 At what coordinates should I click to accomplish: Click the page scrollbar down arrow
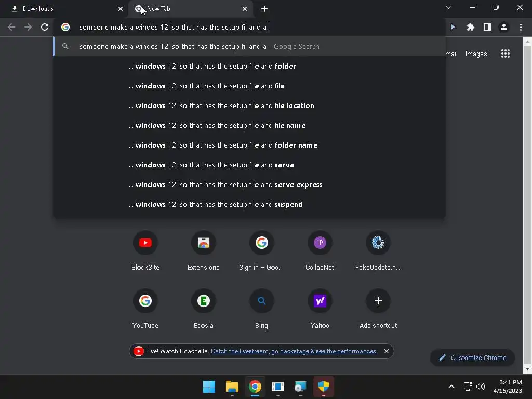tap(527, 369)
